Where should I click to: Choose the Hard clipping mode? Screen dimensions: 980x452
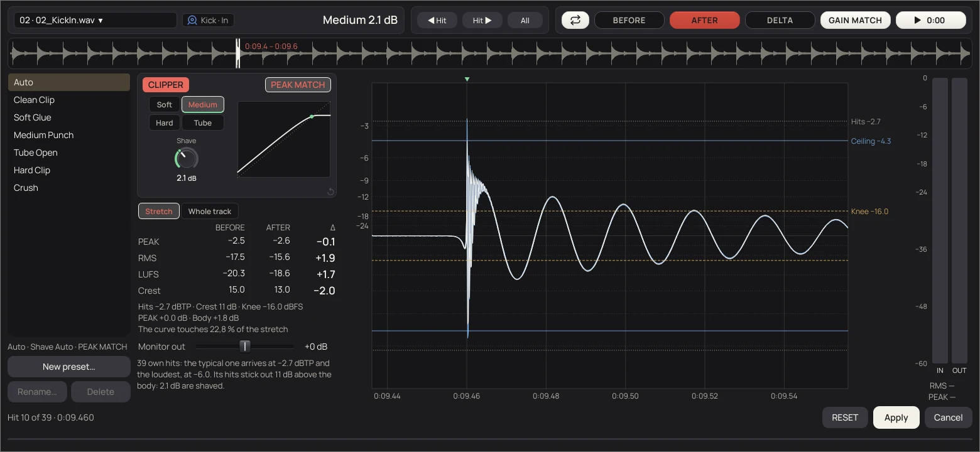coord(165,123)
